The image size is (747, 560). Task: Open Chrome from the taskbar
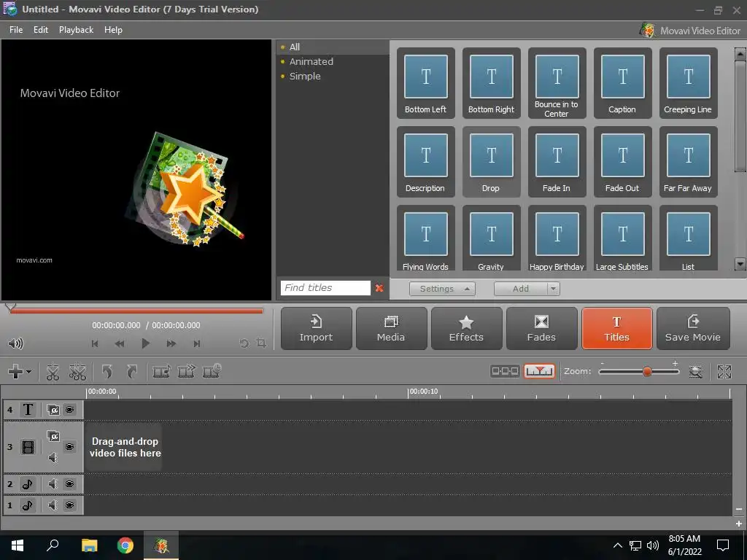[125, 545]
